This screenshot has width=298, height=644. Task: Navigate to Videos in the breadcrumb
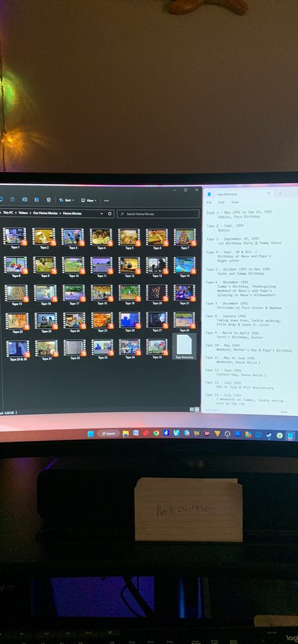[23, 213]
